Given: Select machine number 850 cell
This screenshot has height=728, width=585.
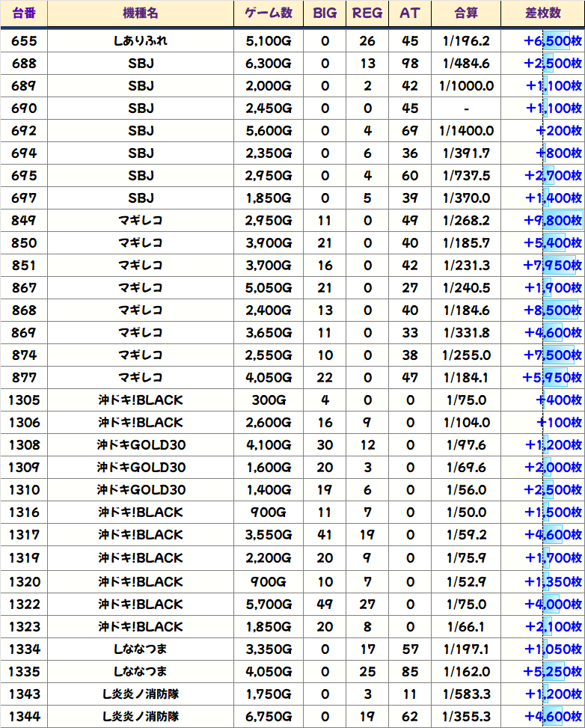Looking at the screenshot, I should tap(24, 243).
